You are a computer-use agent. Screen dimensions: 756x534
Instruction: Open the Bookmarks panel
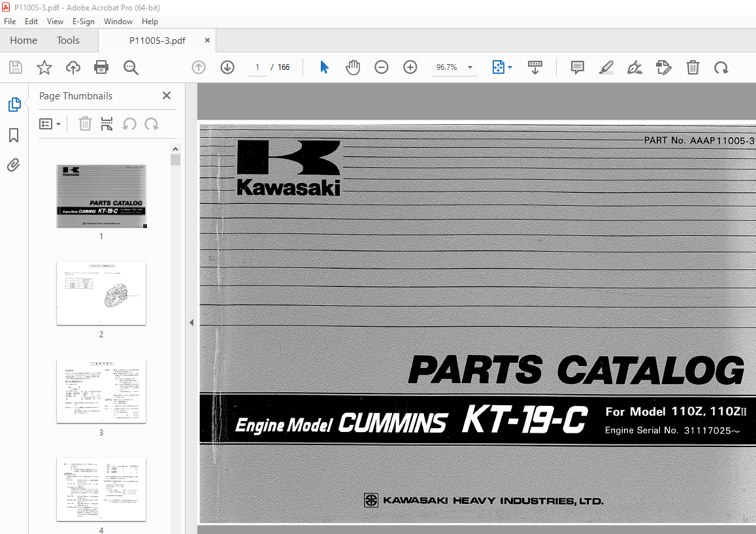click(x=14, y=135)
